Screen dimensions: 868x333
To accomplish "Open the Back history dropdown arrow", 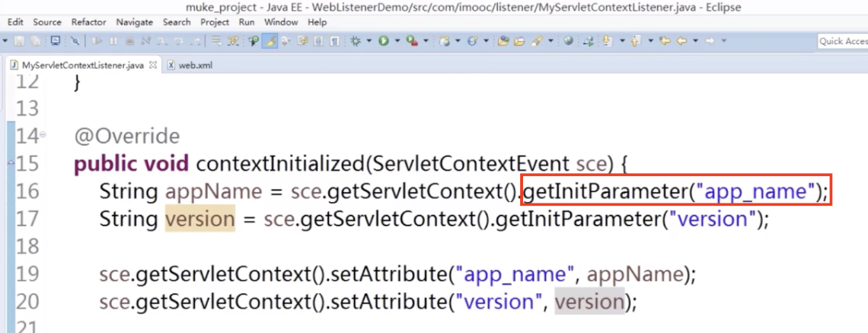I will pos(695,41).
